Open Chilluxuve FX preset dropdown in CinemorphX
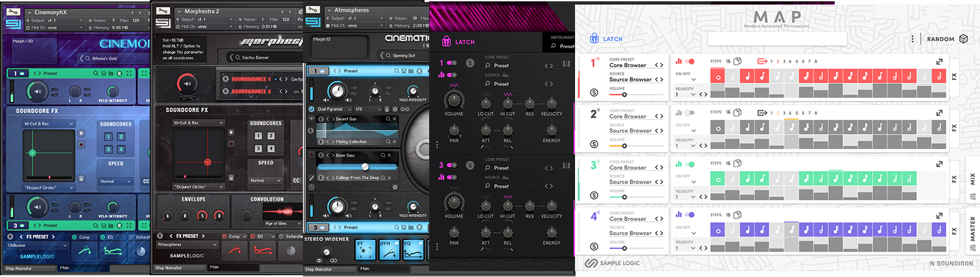Viewport: 980px width, 277px height. [38, 245]
